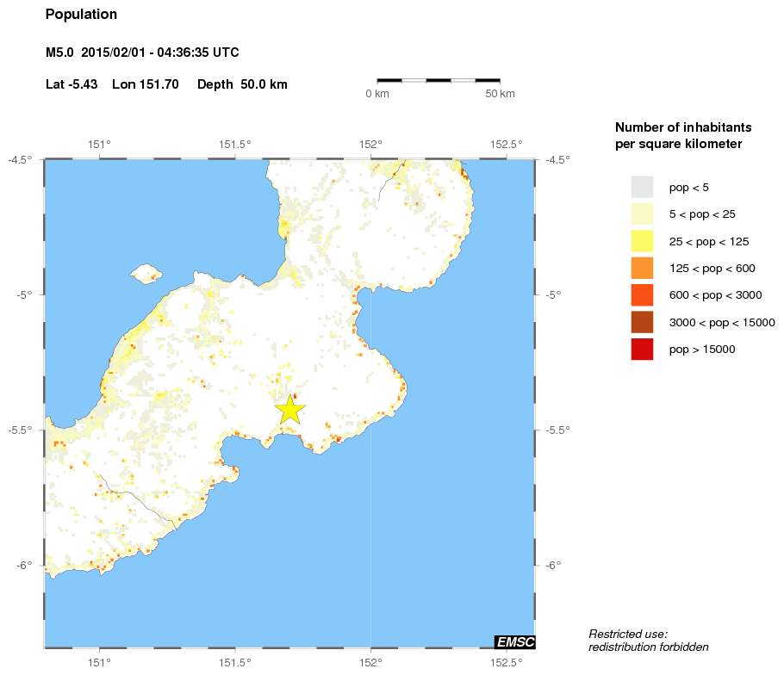The height and width of the screenshot is (675, 784).
Task: Select the brown '3000 < pop < 15000' swatch
Action: click(642, 322)
